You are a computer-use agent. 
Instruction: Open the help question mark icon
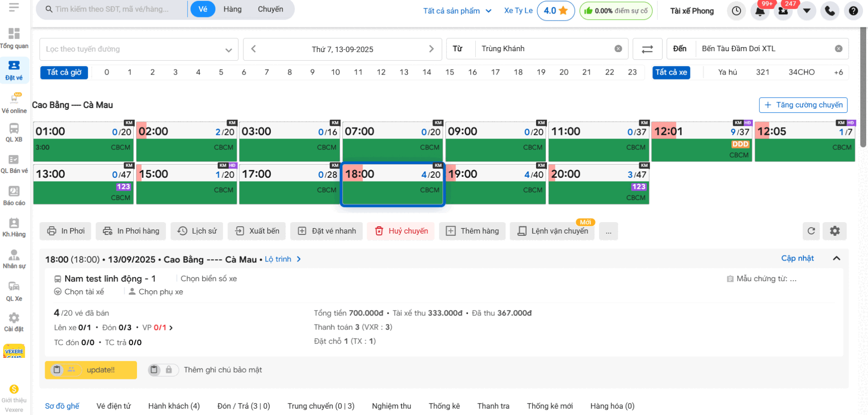pos(853,11)
